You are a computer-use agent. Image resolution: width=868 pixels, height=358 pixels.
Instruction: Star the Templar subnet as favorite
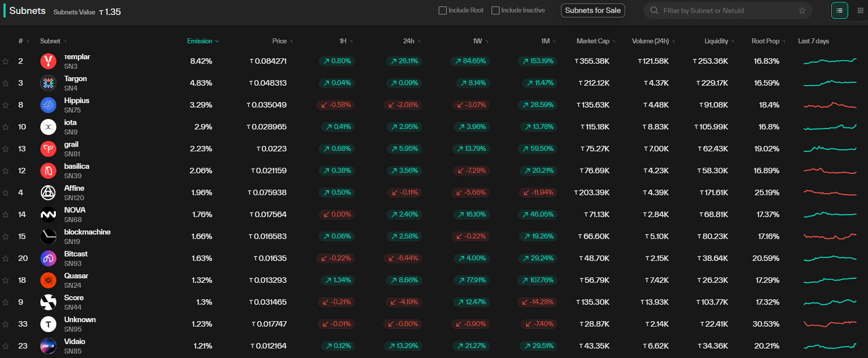click(5, 61)
